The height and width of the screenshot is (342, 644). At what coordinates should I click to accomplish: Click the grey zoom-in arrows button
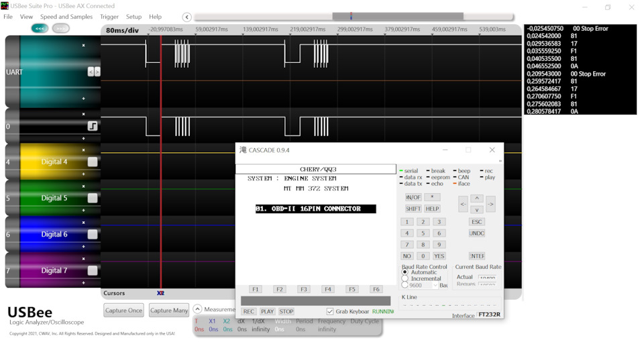pos(61,28)
